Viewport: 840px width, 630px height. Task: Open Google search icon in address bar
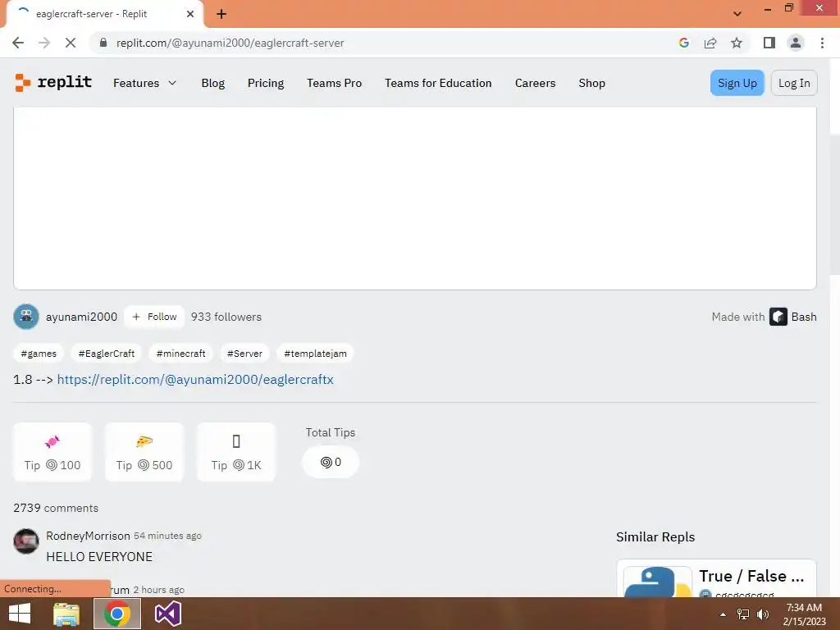683,43
